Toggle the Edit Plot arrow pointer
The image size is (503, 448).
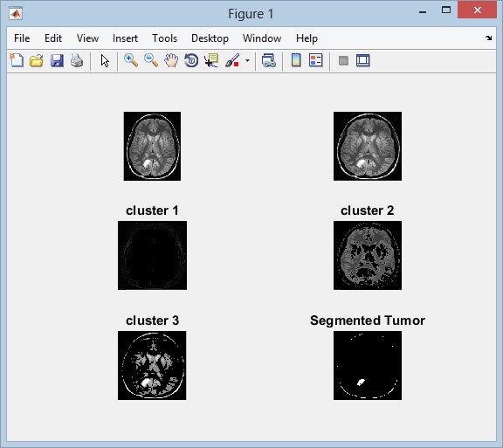click(105, 60)
